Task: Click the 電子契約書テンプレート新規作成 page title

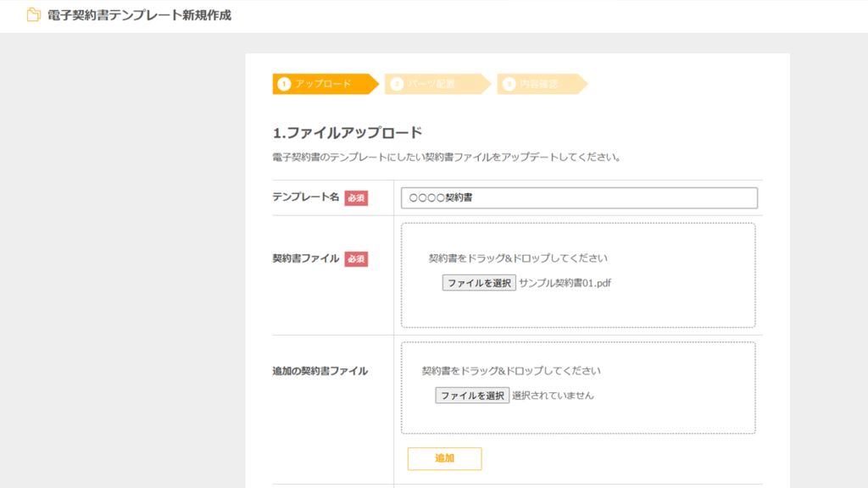Action: tap(139, 15)
